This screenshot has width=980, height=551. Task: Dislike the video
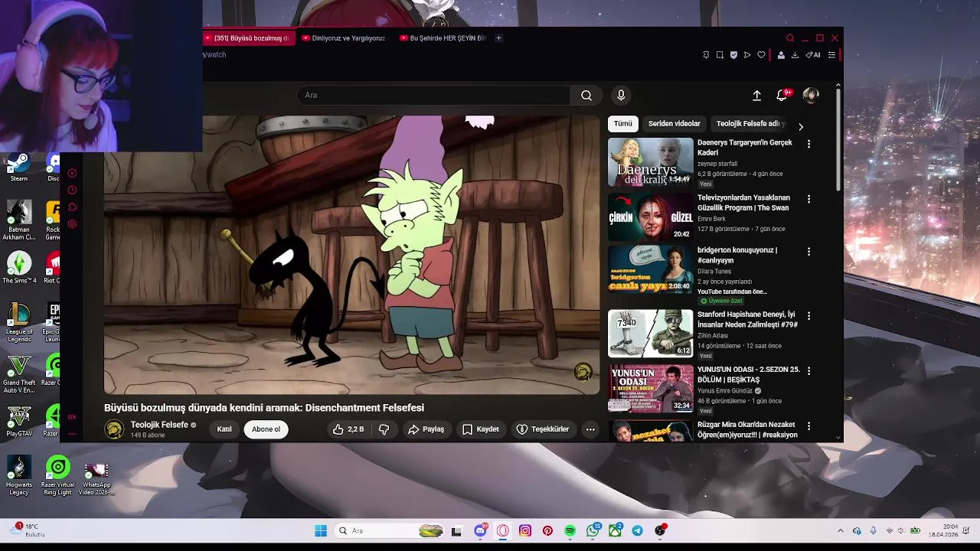click(384, 429)
